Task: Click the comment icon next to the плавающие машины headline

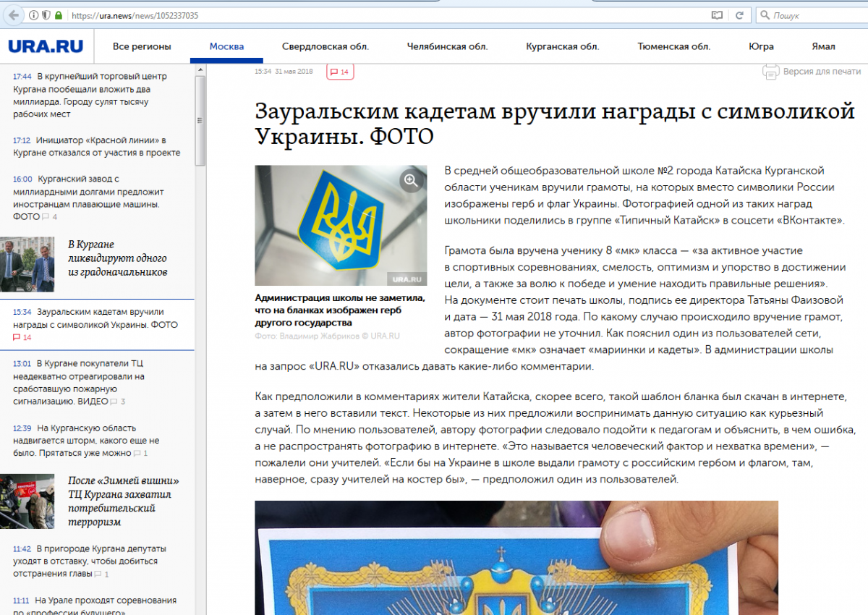Action: click(x=46, y=217)
